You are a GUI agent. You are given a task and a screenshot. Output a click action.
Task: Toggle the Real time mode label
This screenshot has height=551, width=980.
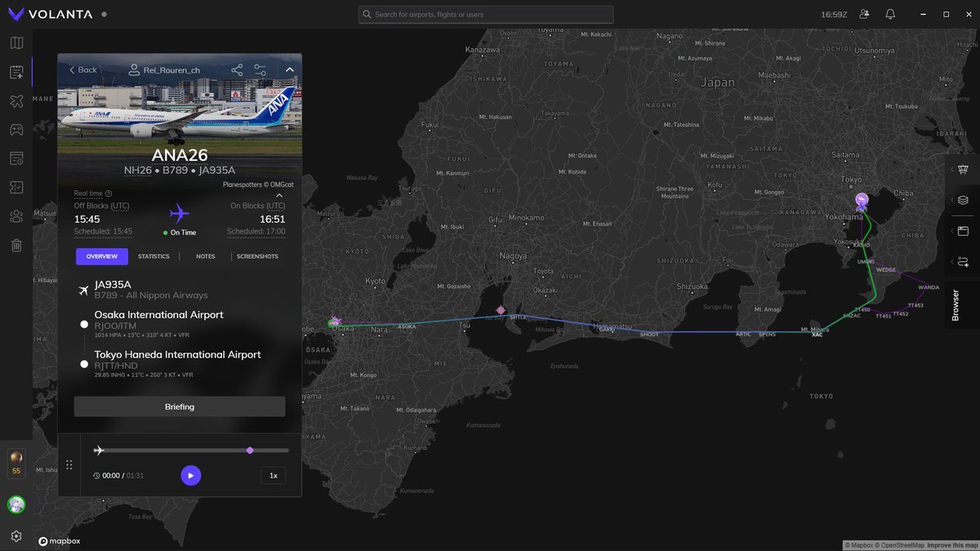(88, 193)
